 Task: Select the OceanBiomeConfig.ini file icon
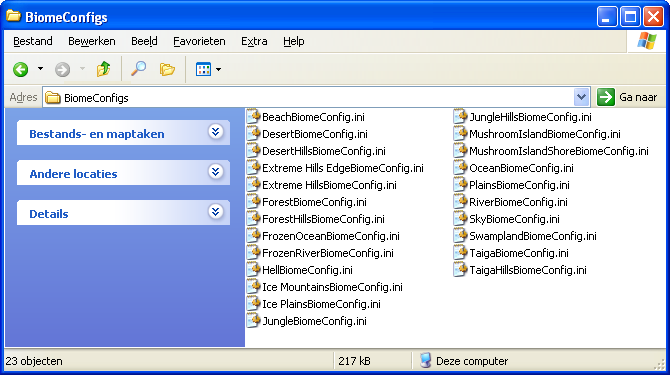[x=460, y=168]
